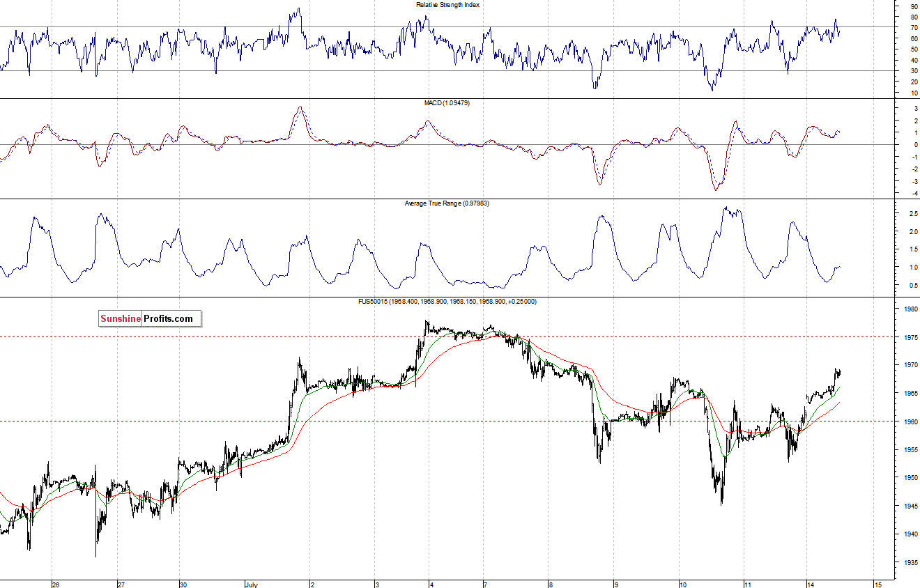Select the 1945 price axis label
The width and height of the screenshot is (920, 588).
(x=912, y=506)
